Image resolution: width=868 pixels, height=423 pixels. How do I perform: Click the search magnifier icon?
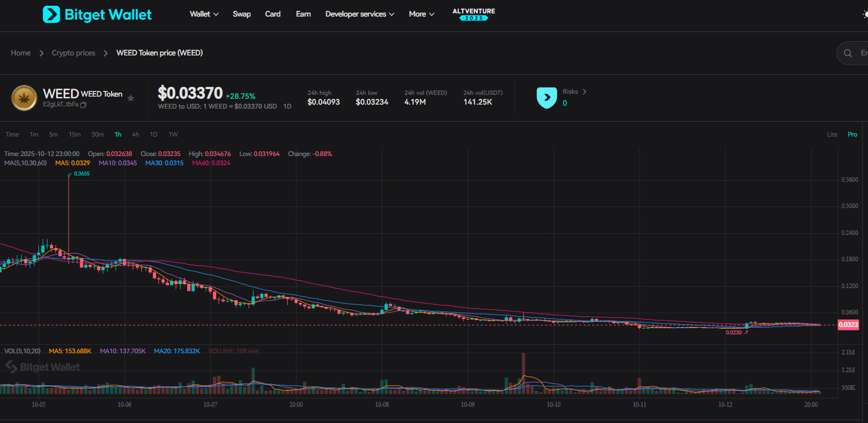point(847,53)
